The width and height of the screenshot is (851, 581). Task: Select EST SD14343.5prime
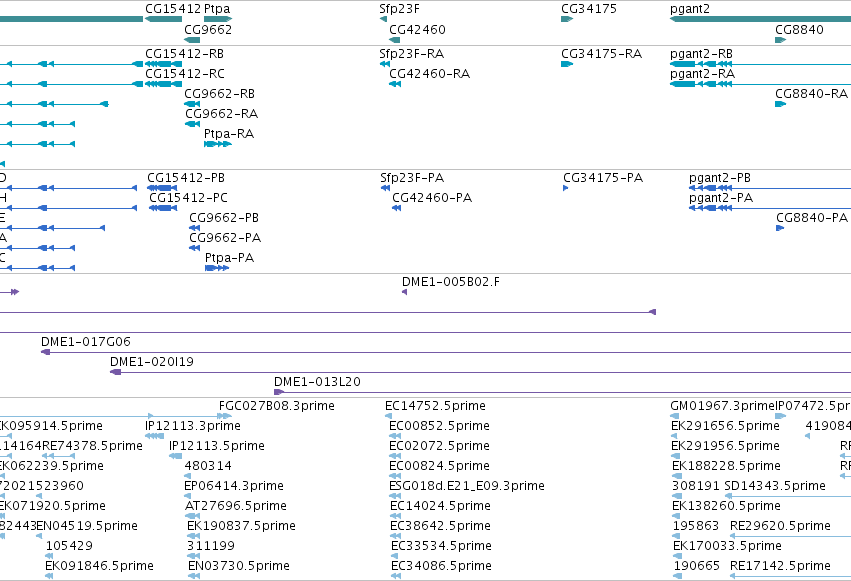775,487
